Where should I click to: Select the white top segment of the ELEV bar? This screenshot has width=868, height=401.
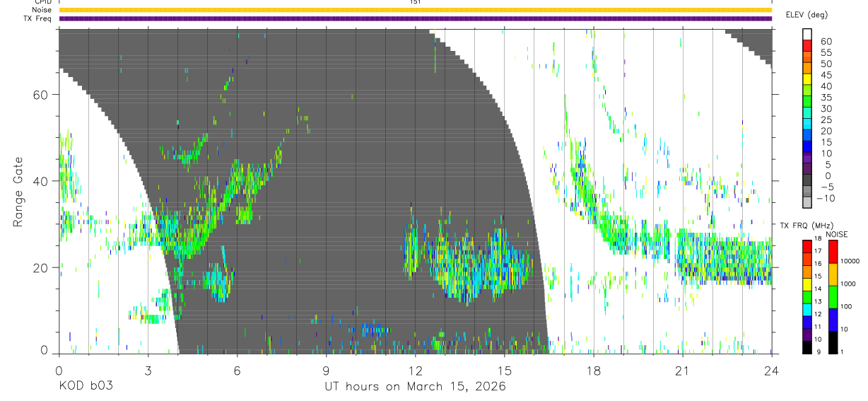[x=807, y=33]
